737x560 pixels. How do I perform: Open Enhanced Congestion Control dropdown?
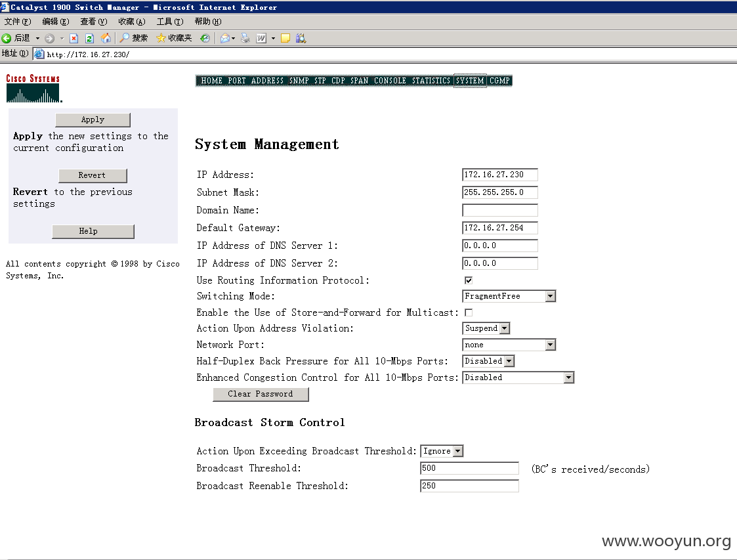518,377
